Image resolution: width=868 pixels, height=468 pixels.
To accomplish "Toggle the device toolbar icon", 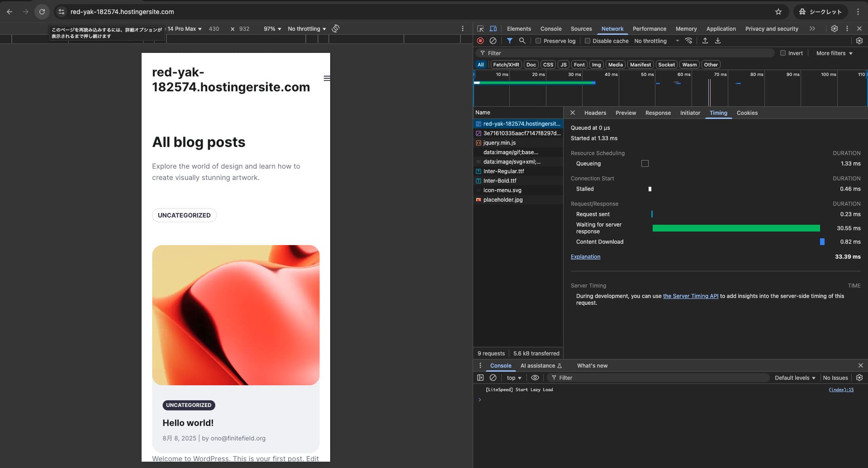I will (493, 28).
